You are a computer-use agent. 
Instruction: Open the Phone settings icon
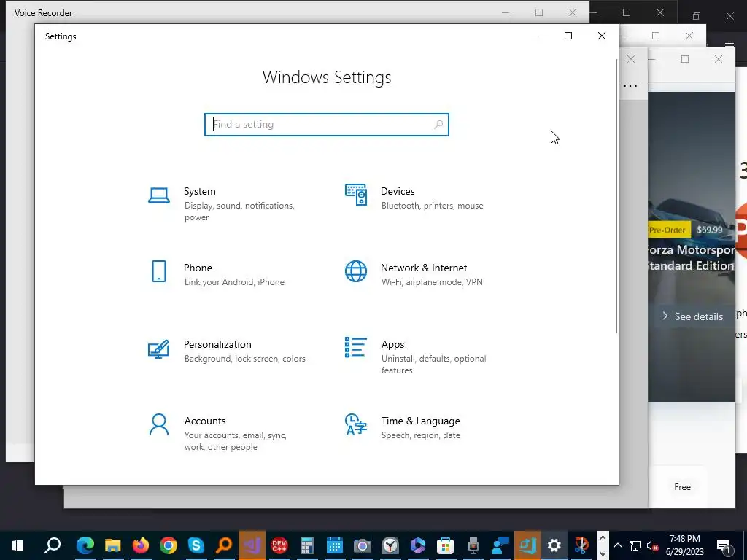click(158, 271)
